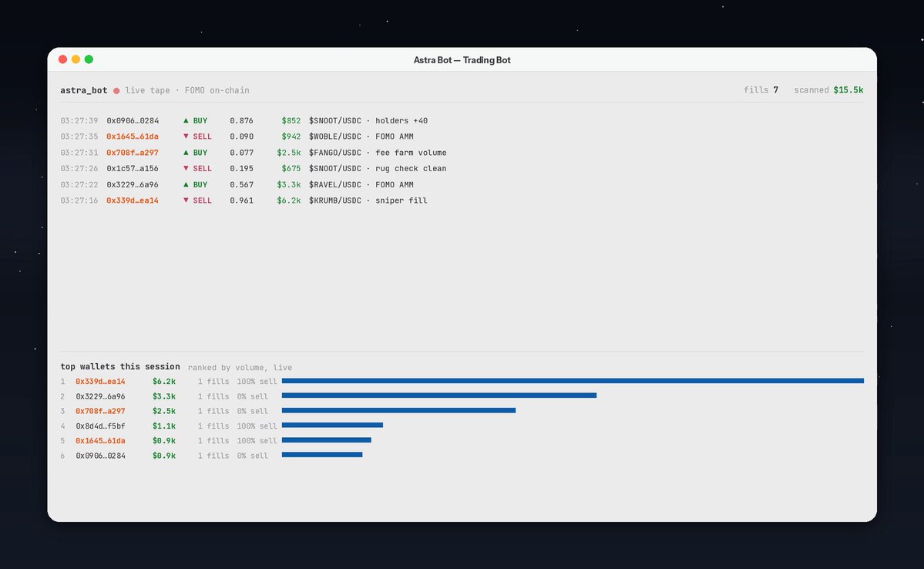Click "100% sell" in the rank 5 row

tap(257, 440)
